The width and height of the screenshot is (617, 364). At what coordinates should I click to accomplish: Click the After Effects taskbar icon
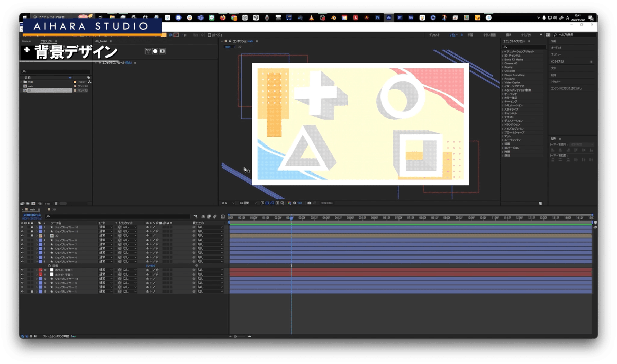pyautogui.click(x=389, y=17)
